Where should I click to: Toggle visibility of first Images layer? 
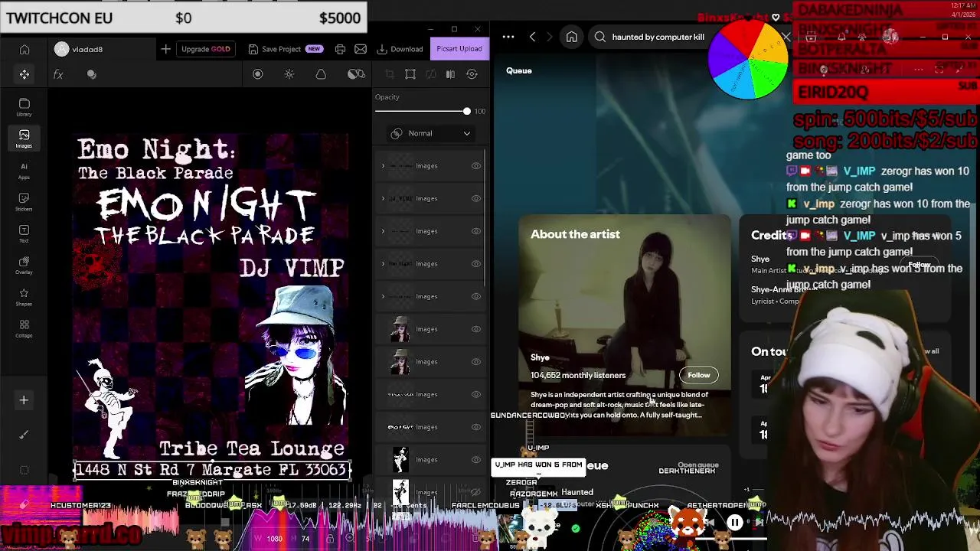[476, 165]
